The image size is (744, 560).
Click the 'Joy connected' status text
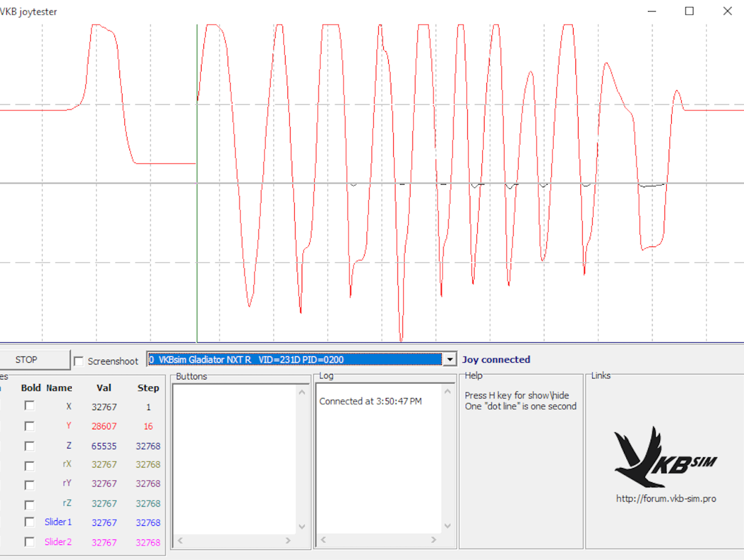[x=496, y=359]
